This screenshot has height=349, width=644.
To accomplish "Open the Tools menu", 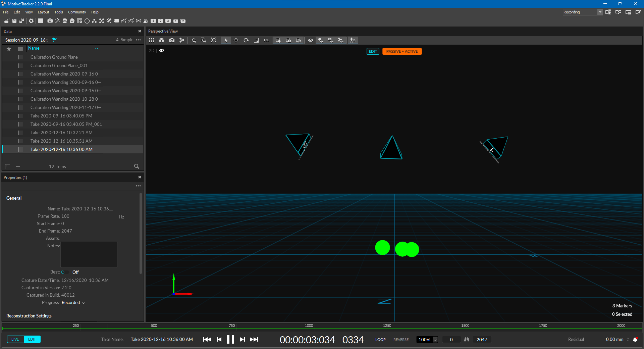I will click(x=59, y=12).
